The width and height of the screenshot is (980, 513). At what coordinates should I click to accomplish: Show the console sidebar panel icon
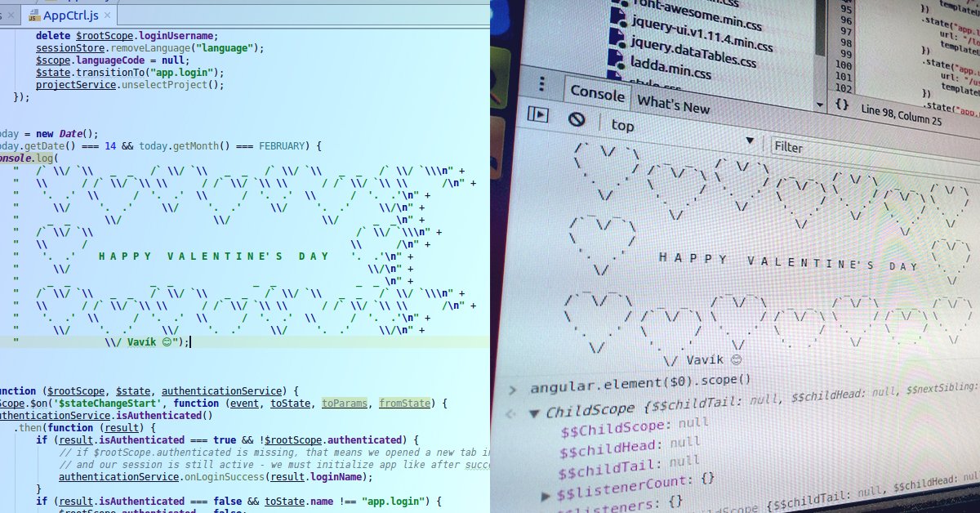pos(537,115)
